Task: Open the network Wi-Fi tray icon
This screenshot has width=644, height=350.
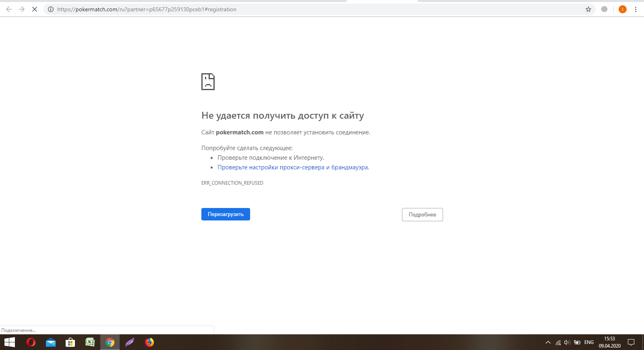Action: 558,342
